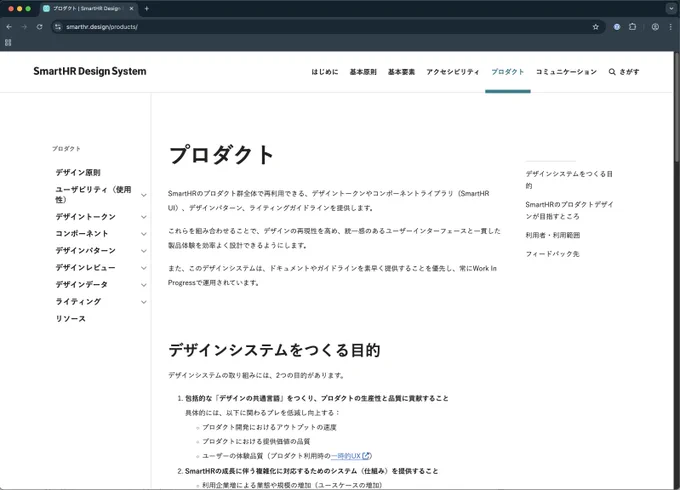Click the browser forward arrow
This screenshot has height=490, width=680.
coord(24,27)
